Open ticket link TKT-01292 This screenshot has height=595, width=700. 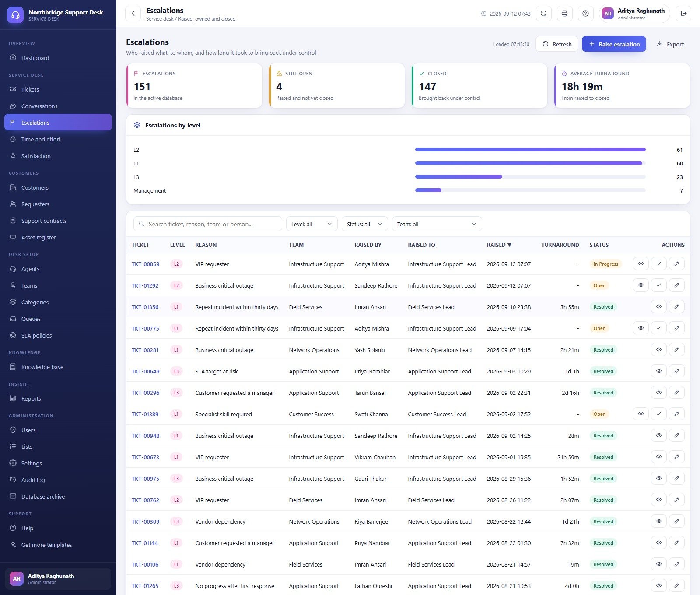145,285
